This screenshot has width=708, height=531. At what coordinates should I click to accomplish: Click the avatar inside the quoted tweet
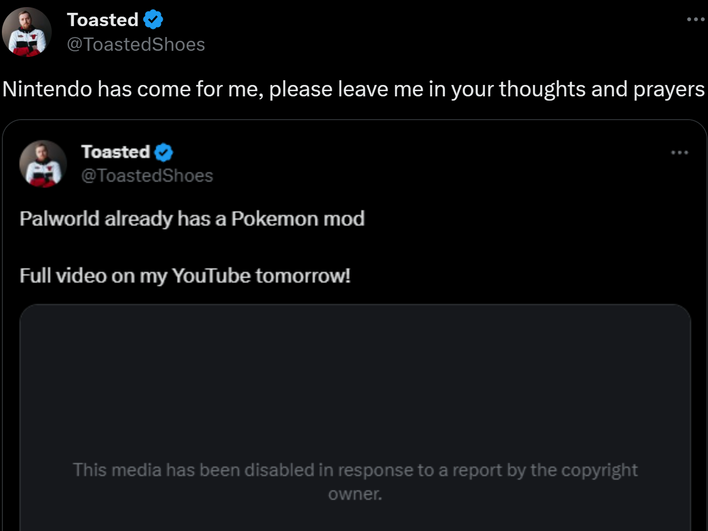coord(43,163)
